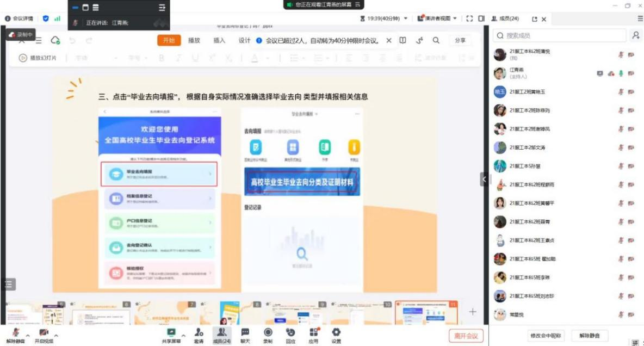Collapse the member panel with side arrow

pos(483,179)
